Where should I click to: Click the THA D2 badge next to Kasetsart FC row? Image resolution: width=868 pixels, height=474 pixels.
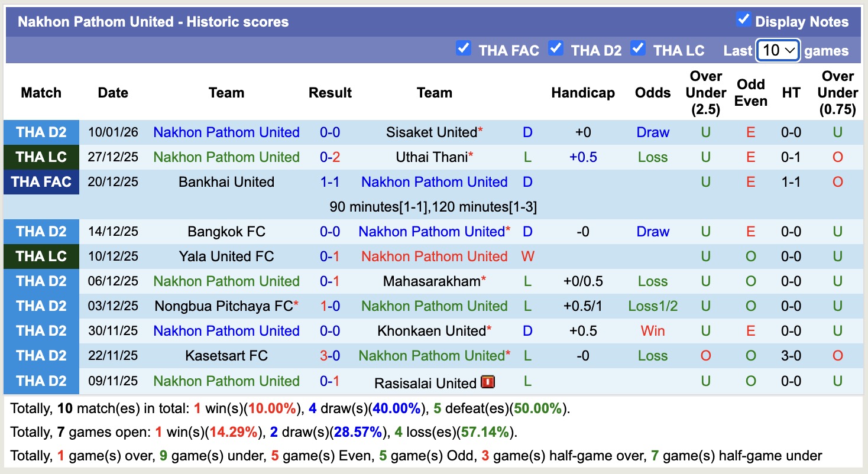tap(41, 356)
